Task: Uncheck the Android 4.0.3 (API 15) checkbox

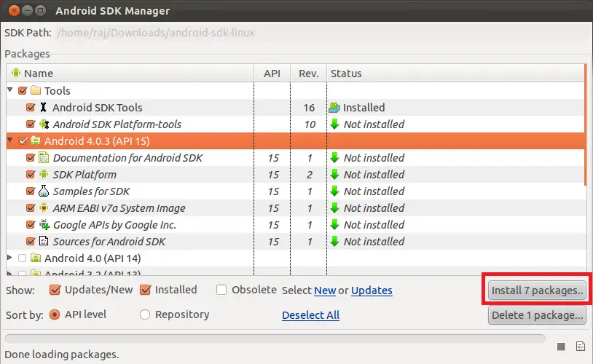Action: tap(23, 141)
